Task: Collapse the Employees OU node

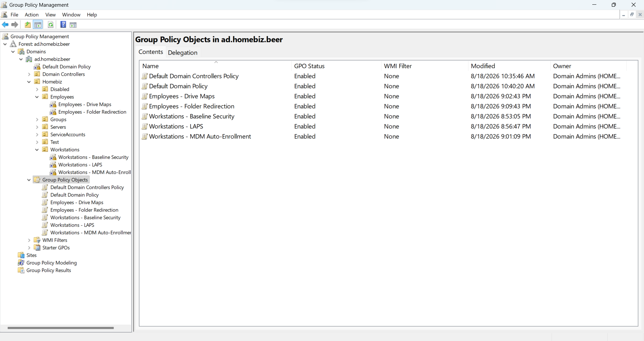Action: pyautogui.click(x=37, y=97)
